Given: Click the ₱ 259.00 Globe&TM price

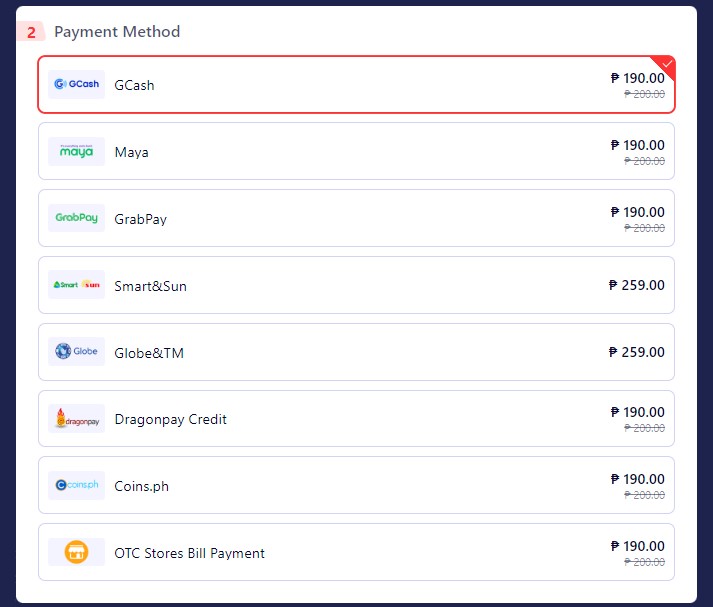Looking at the screenshot, I should [x=636, y=352].
